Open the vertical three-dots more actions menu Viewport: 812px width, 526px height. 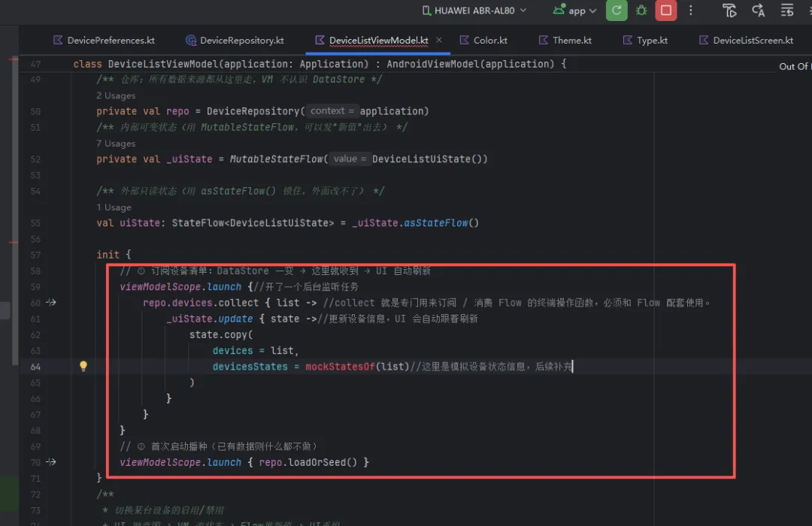(x=690, y=11)
